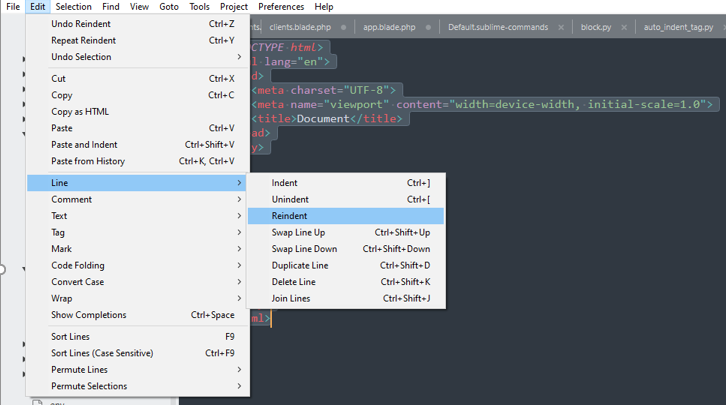Choose Duplicate Line from submenu
The image size is (726, 405).
300,266
